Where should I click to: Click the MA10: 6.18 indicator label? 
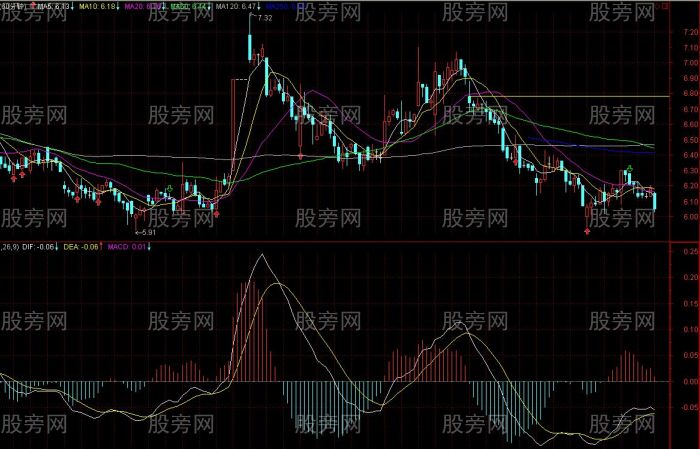[96, 6]
